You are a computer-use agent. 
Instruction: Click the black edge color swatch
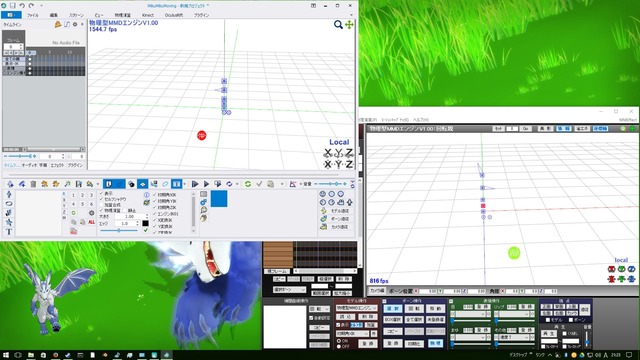pyautogui.click(x=145, y=223)
